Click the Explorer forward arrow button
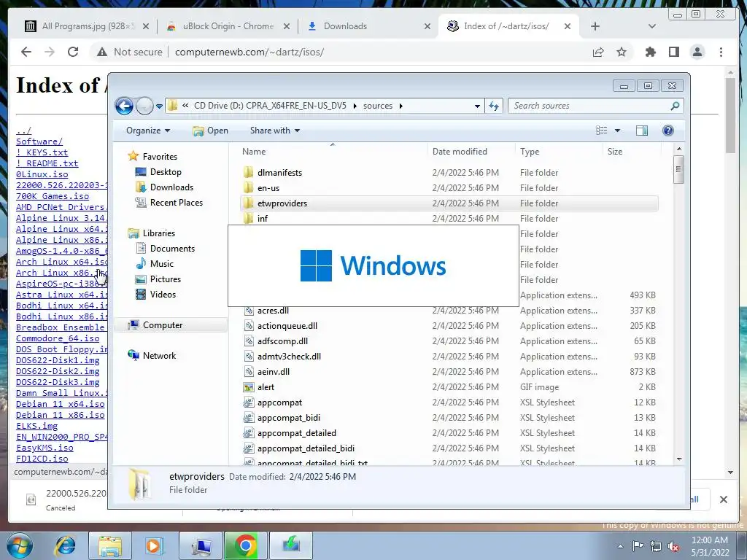The height and width of the screenshot is (560, 747). pyautogui.click(x=145, y=106)
